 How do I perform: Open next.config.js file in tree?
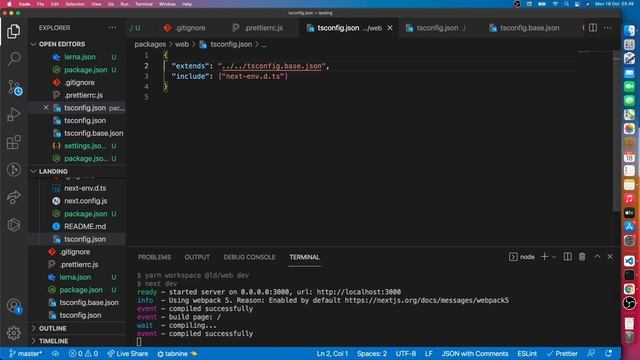click(x=86, y=201)
